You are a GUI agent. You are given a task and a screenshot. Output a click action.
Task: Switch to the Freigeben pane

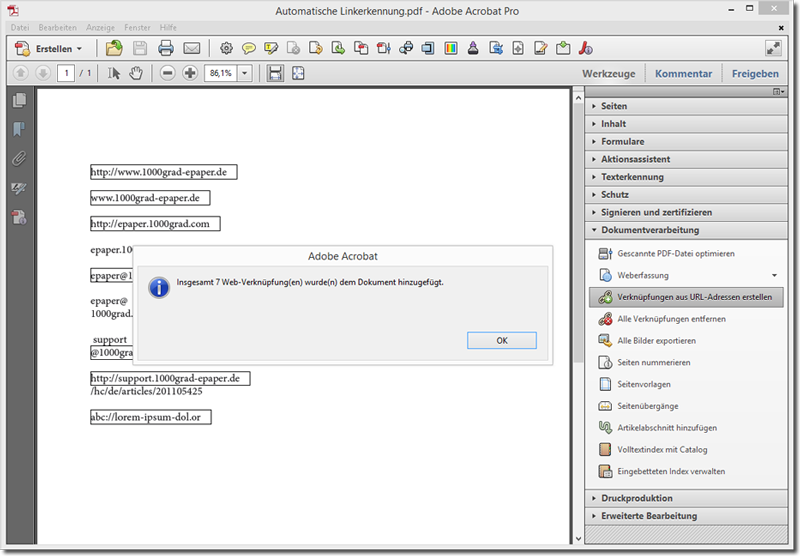click(755, 73)
